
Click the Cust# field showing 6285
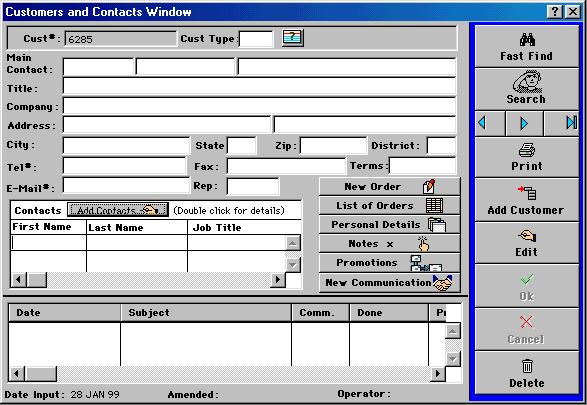pyautogui.click(x=120, y=39)
